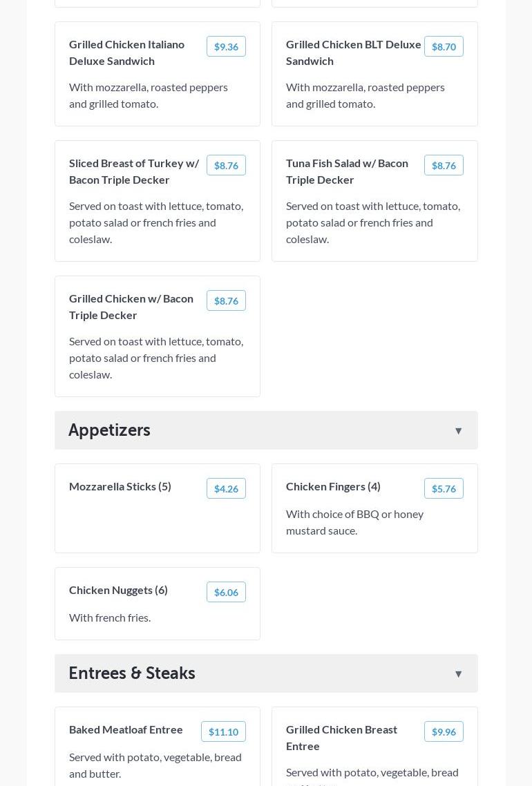Image resolution: width=532 pixels, height=786 pixels.
Task: Select the Chicken Fingers (4) item title
Action: coord(333,486)
